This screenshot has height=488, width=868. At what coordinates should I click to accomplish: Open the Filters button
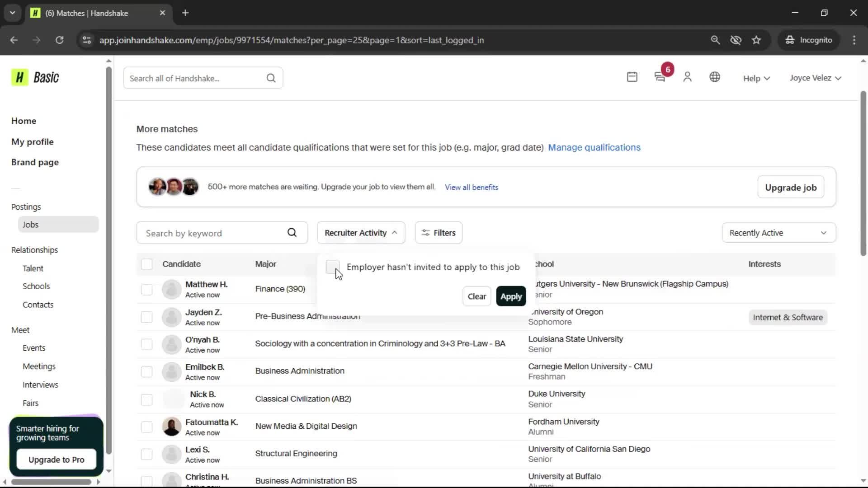point(439,233)
